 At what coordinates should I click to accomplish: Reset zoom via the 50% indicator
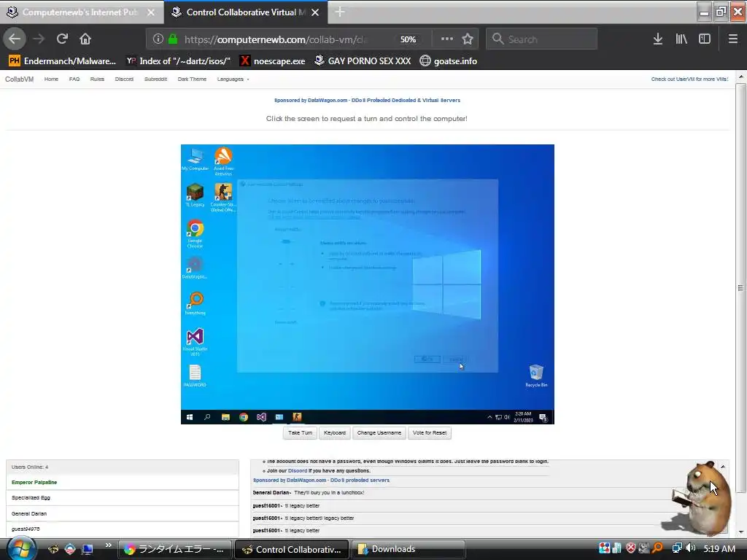(408, 39)
